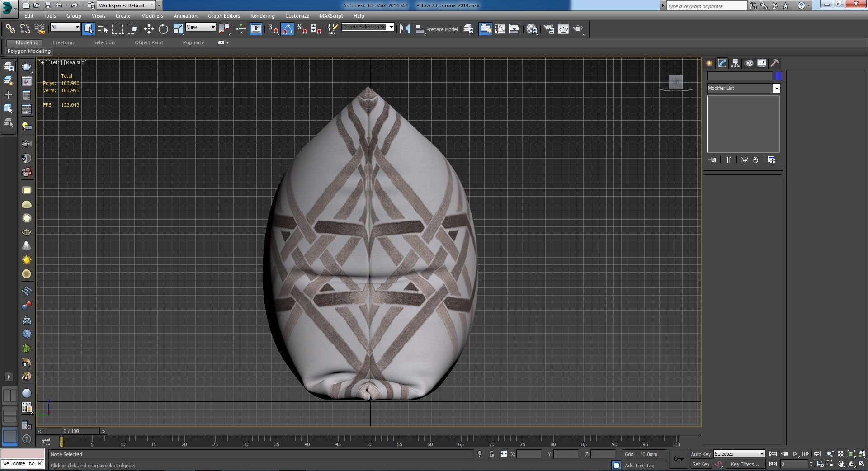Activate Select and Scale tool

coord(178,29)
